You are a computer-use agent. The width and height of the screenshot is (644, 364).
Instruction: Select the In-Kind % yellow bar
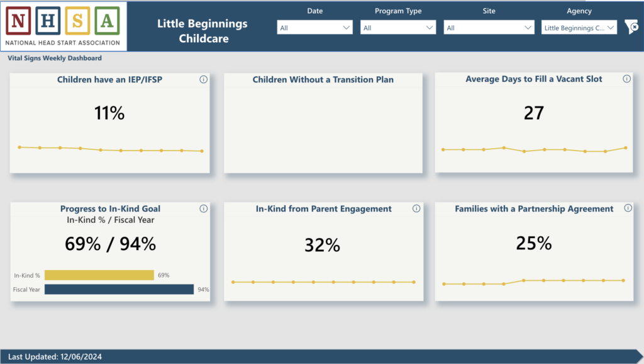pyautogui.click(x=99, y=275)
